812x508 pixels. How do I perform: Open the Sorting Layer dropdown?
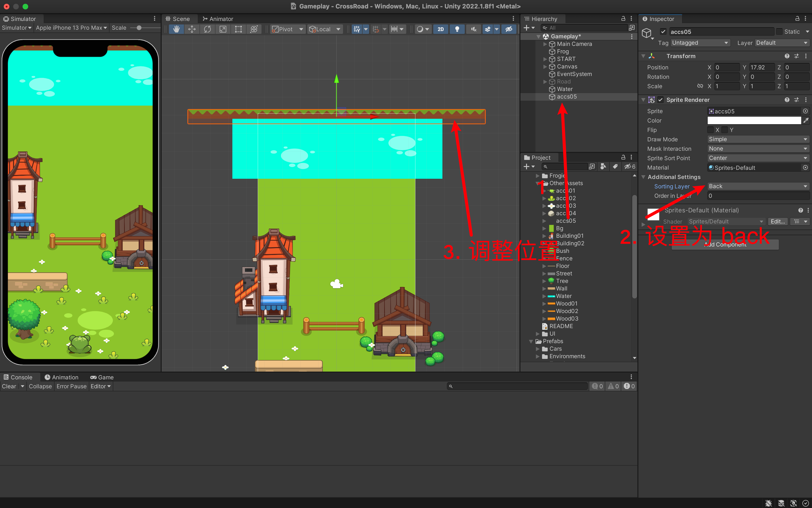758,186
